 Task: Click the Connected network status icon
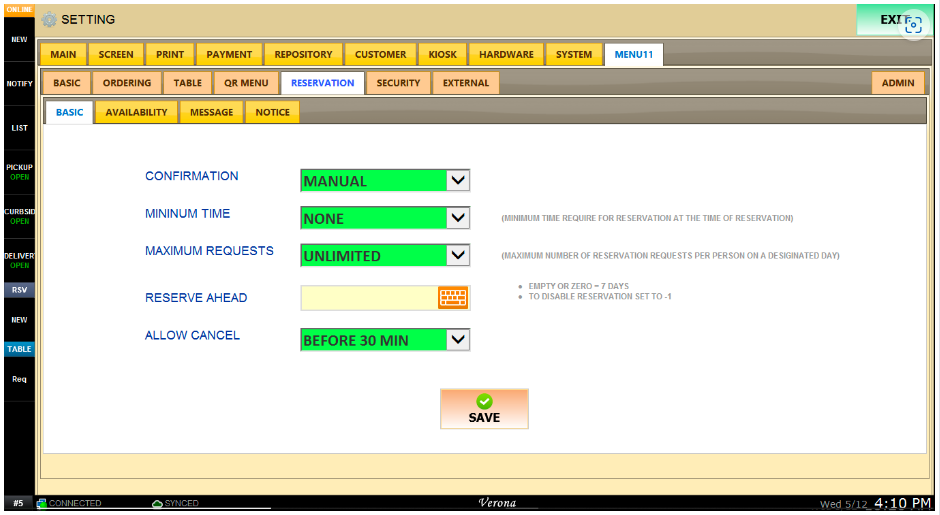[42, 503]
